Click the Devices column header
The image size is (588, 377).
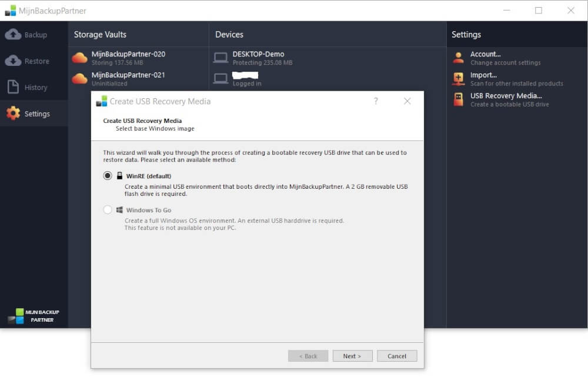tap(229, 35)
